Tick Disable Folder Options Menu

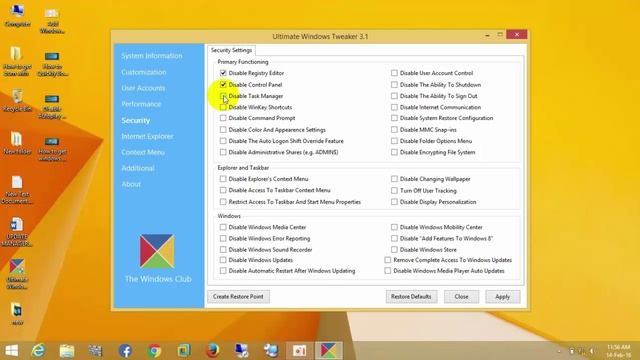(394, 141)
